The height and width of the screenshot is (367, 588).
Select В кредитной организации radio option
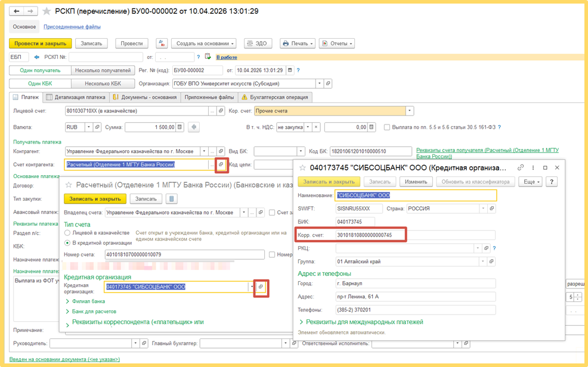(x=67, y=242)
